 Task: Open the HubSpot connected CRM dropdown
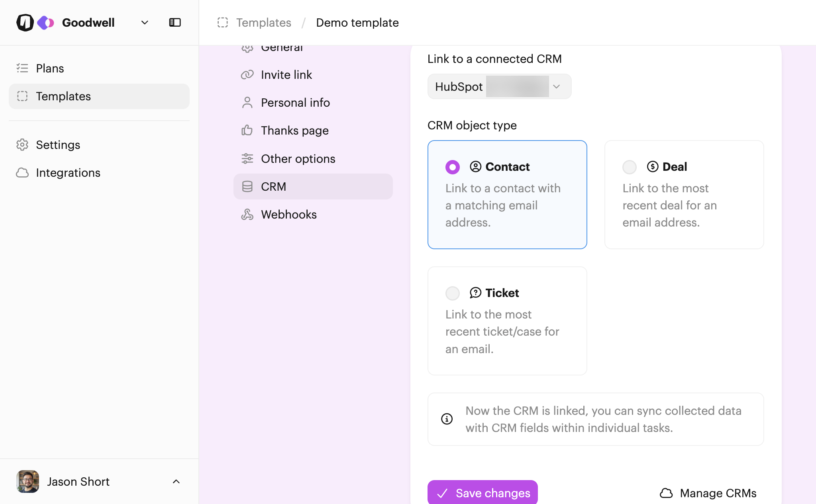point(499,87)
